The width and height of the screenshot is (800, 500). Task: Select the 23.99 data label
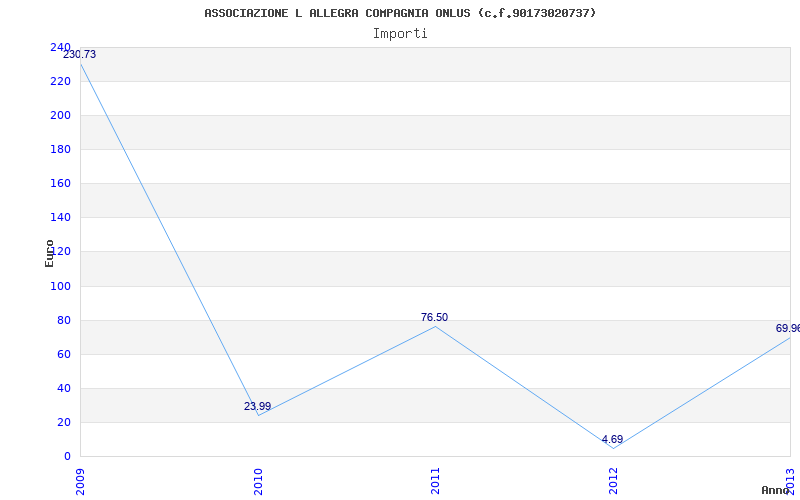click(257, 407)
